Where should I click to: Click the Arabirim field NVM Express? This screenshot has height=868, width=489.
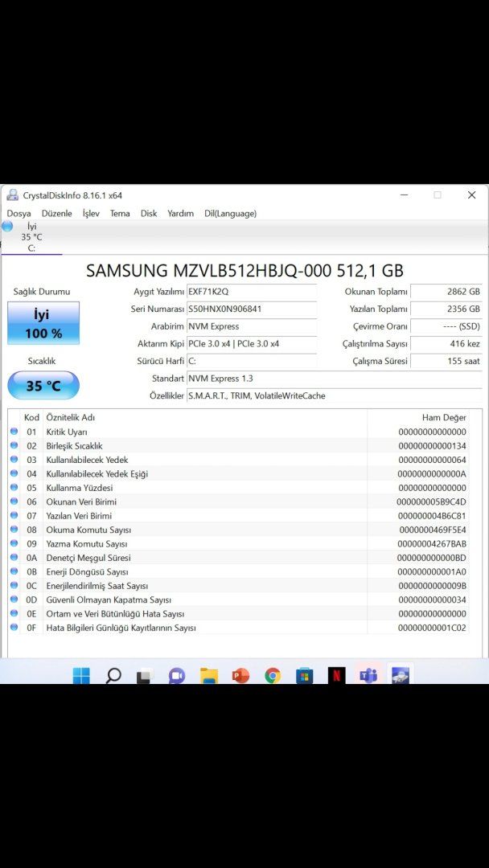pos(252,326)
